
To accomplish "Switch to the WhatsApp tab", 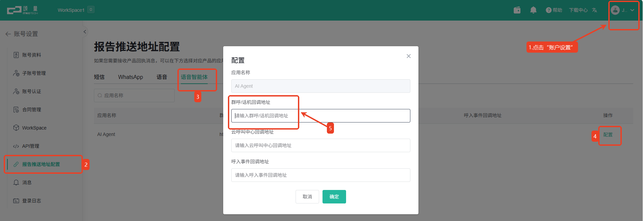I will [x=131, y=77].
